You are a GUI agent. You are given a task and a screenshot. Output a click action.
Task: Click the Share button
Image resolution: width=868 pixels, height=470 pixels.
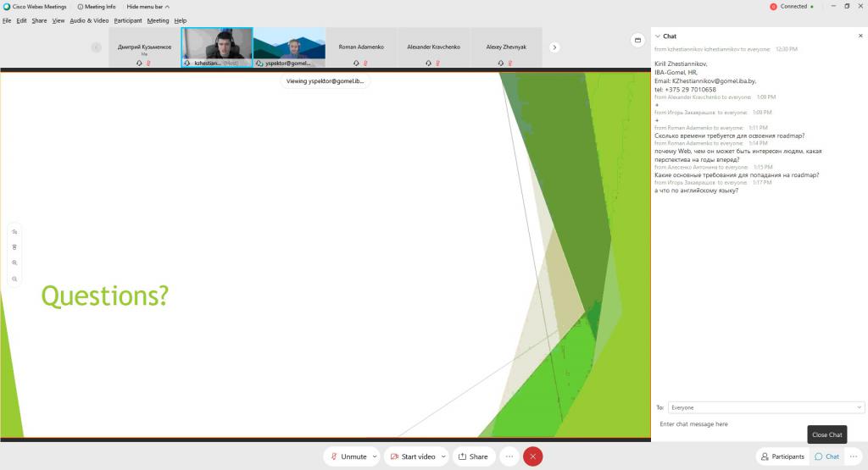pyautogui.click(x=473, y=456)
